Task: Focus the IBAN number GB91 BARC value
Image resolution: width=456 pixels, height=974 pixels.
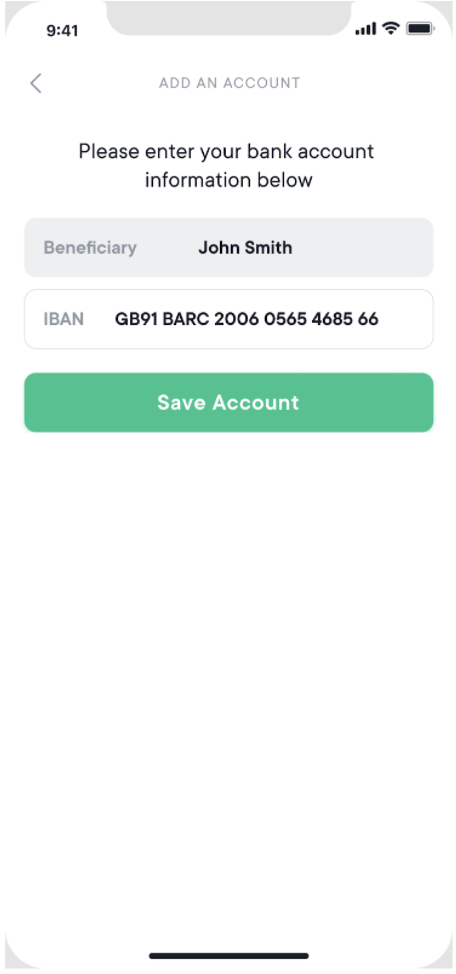Action: tap(247, 319)
